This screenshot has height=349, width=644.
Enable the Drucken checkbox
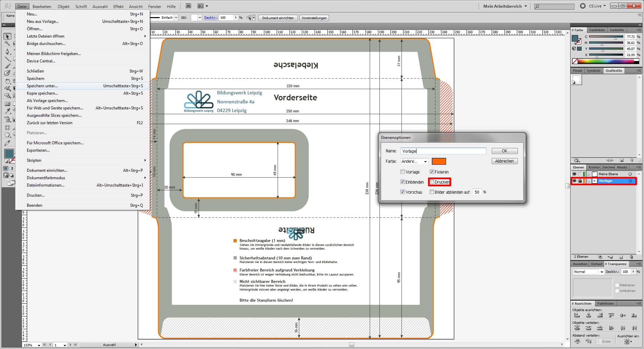[x=432, y=182]
